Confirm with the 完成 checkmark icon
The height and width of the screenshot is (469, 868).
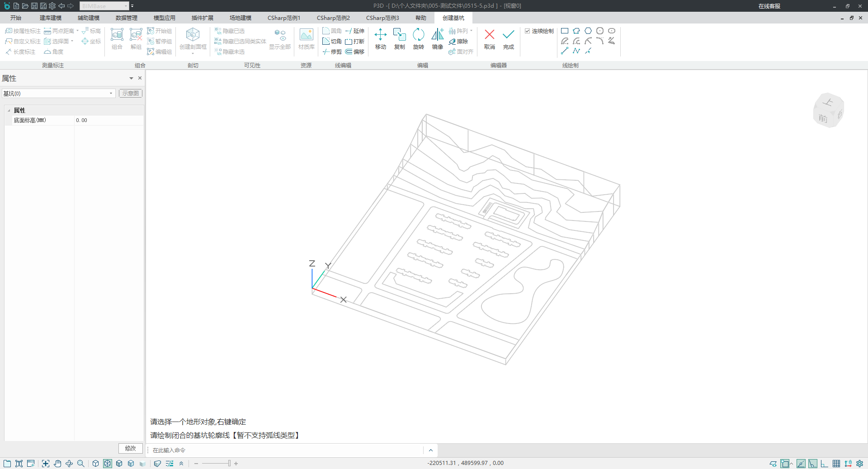(x=508, y=35)
